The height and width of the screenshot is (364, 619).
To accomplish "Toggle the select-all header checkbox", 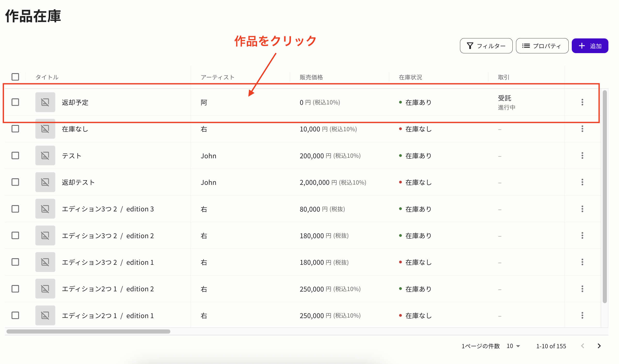I will (15, 77).
